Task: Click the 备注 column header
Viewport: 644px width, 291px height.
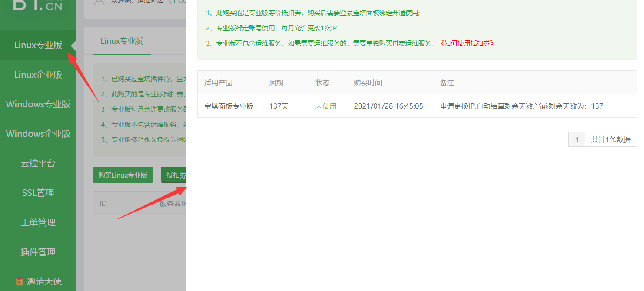Action: pos(447,83)
